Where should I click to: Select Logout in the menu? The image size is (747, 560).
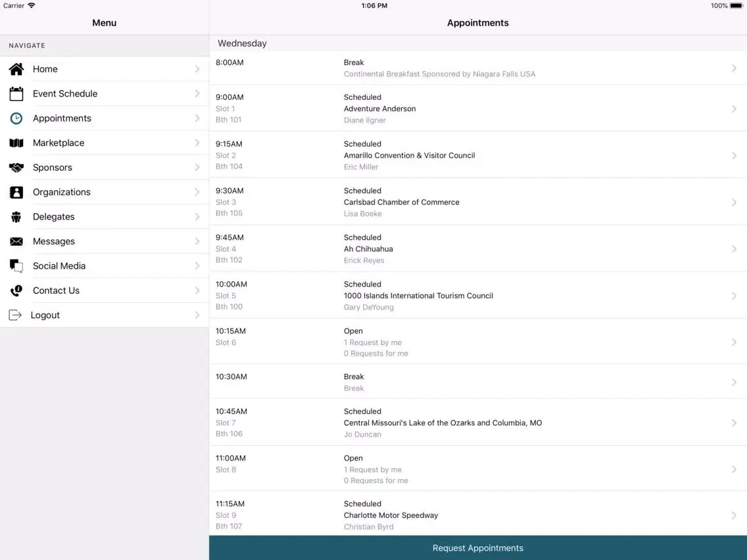[105, 315]
